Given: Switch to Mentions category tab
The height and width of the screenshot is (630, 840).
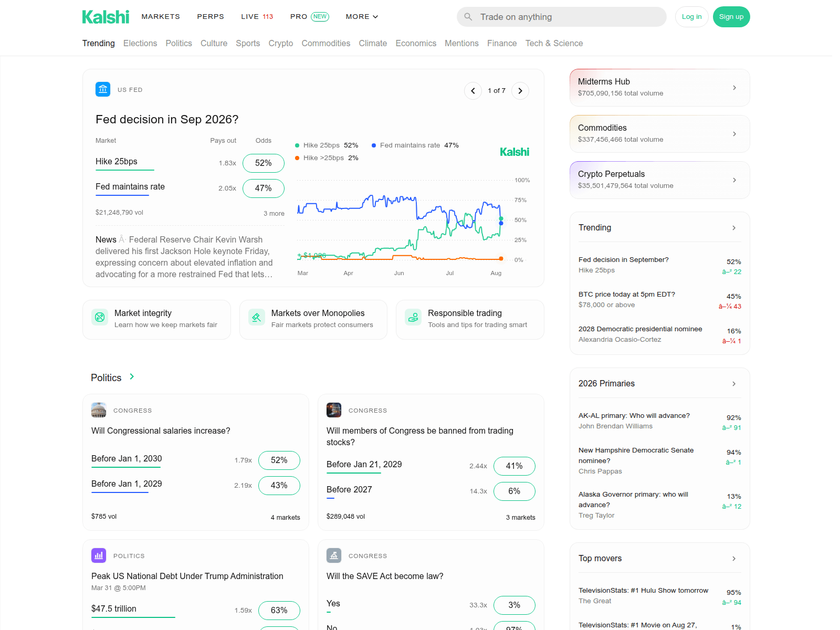Looking at the screenshot, I should [461, 43].
